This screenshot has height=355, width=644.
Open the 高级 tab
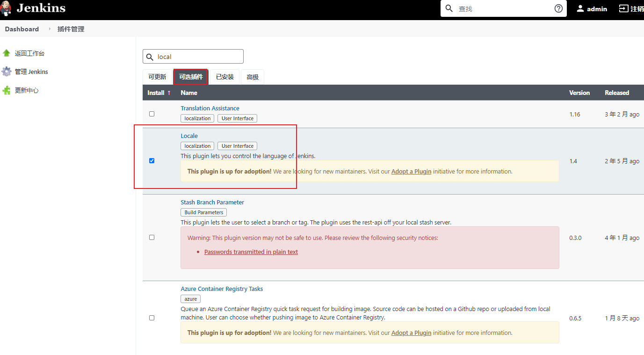point(253,77)
